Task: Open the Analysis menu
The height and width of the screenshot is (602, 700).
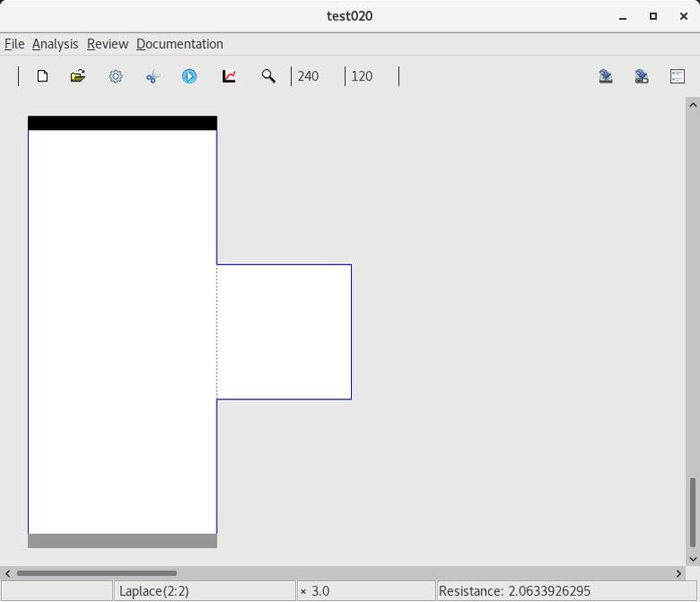Action: [55, 44]
